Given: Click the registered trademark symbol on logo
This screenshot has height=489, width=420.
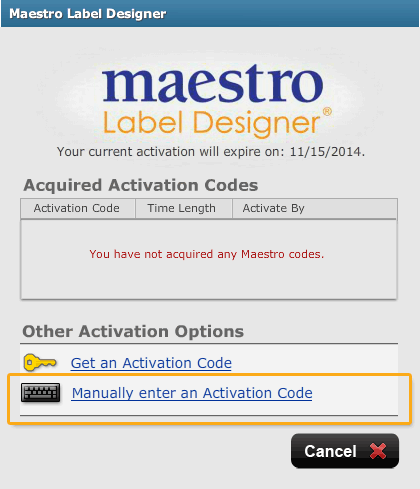Looking at the screenshot, I should [327, 111].
